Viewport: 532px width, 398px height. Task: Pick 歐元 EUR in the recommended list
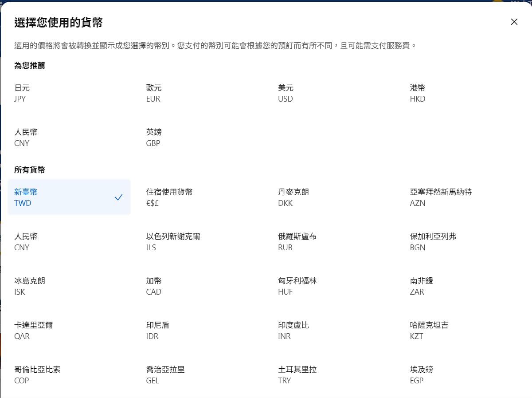coord(154,93)
